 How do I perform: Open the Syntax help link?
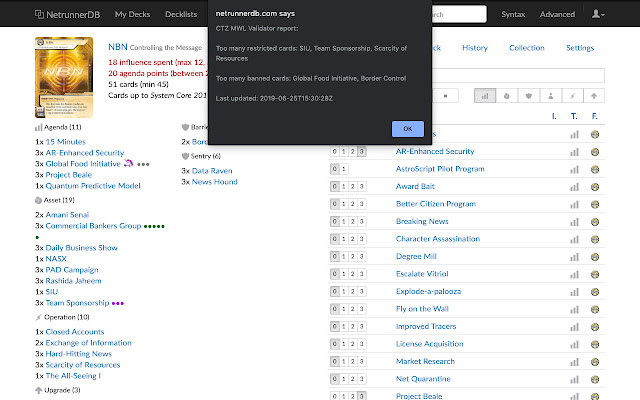[x=513, y=14]
